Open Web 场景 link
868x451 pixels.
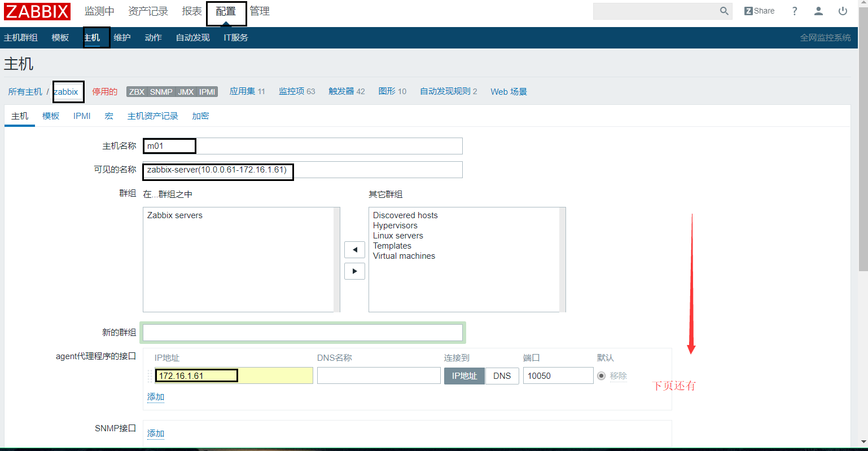point(508,92)
